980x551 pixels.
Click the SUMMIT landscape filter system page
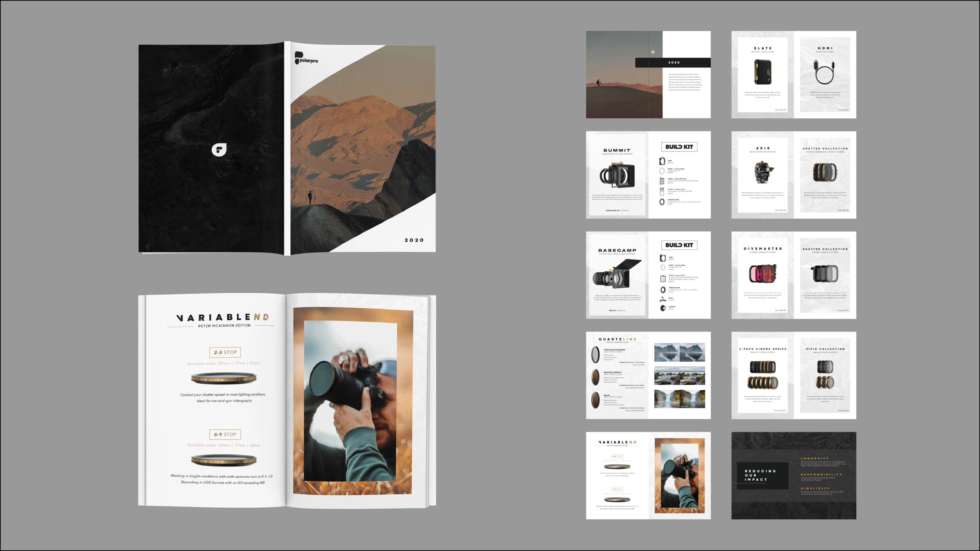pyautogui.click(x=617, y=175)
